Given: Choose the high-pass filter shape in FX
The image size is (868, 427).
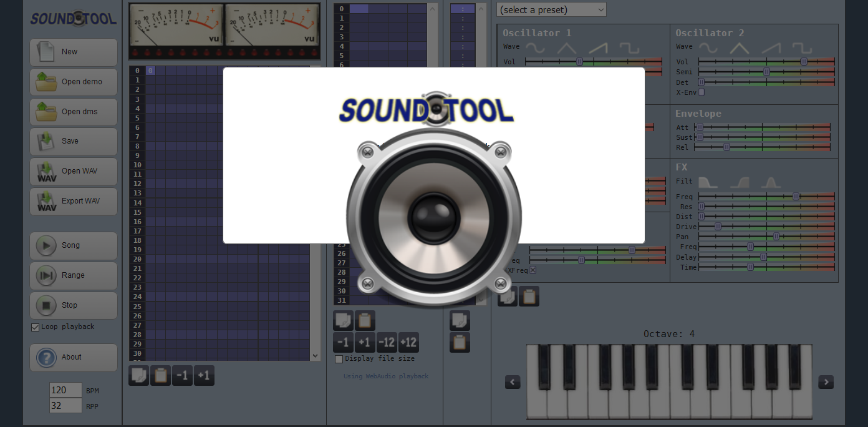Looking at the screenshot, I should tap(740, 182).
